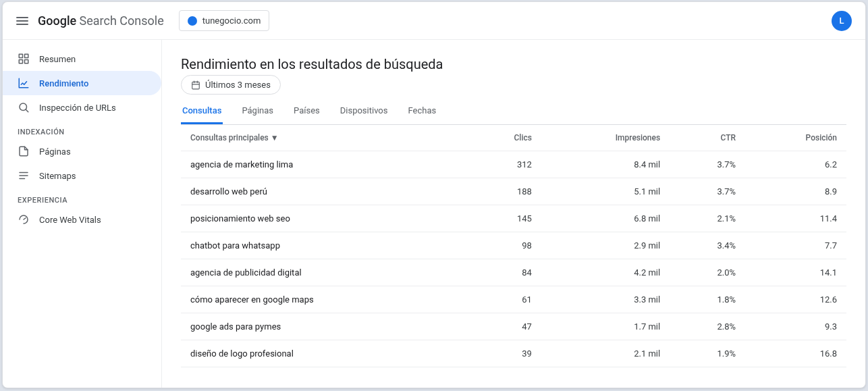Select query 'posicionamiento web seo'
The image size is (868, 391).
tap(240, 219)
